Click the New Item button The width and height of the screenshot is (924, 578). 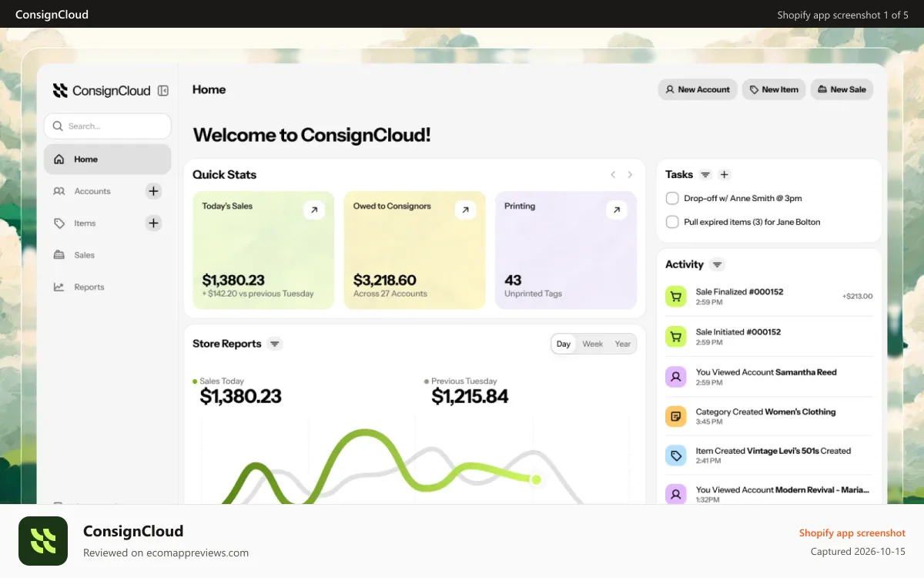(774, 89)
